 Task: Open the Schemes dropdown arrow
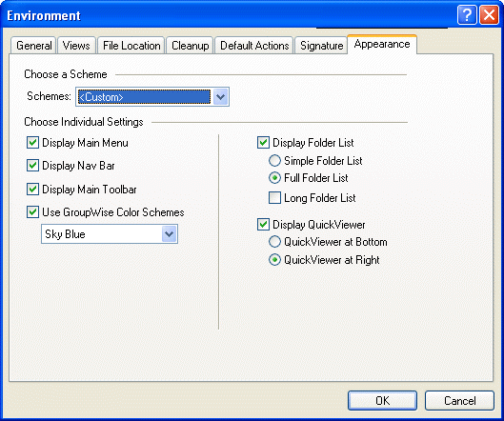[x=220, y=96]
